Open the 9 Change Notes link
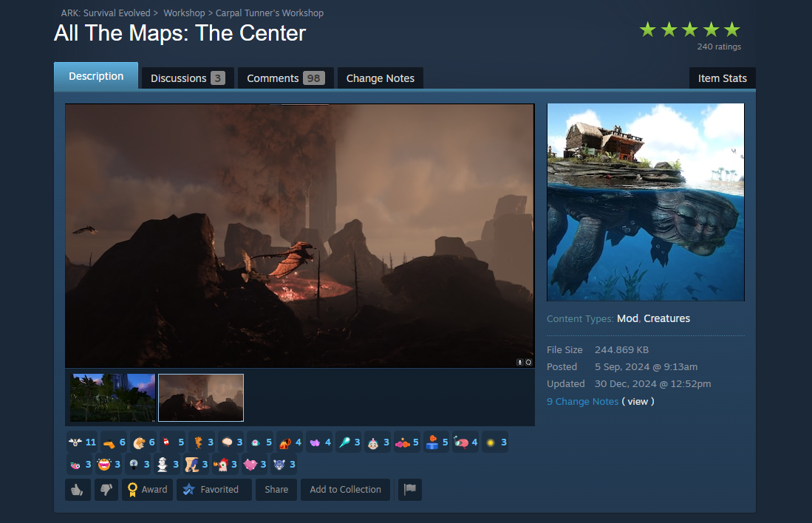812x523 pixels. click(x=583, y=401)
